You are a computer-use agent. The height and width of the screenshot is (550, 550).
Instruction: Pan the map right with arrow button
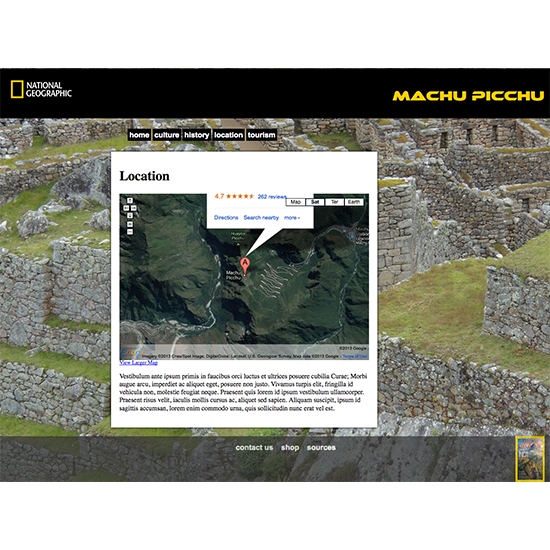tap(134, 208)
